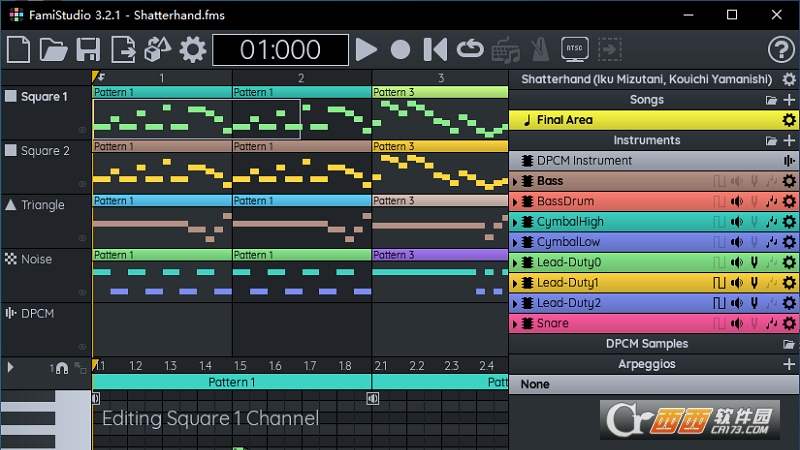Toggle the metronome icon
The image size is (800, 450).
540,49
